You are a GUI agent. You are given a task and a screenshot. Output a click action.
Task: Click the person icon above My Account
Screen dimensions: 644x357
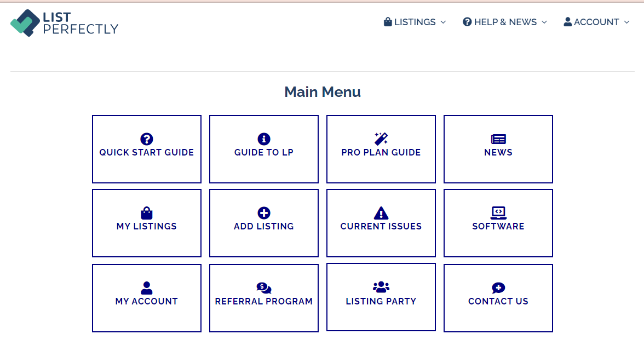click(147, 287)
